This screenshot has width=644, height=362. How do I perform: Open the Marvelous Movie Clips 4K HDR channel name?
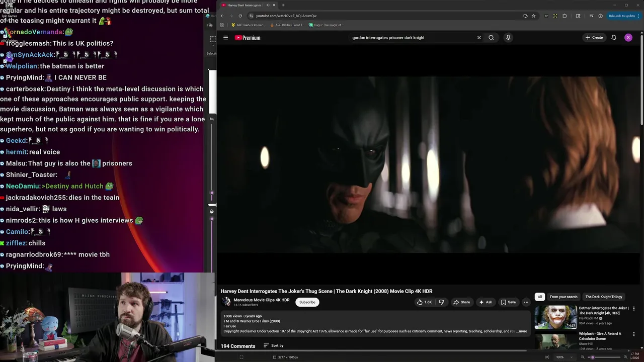click(262, 300)
